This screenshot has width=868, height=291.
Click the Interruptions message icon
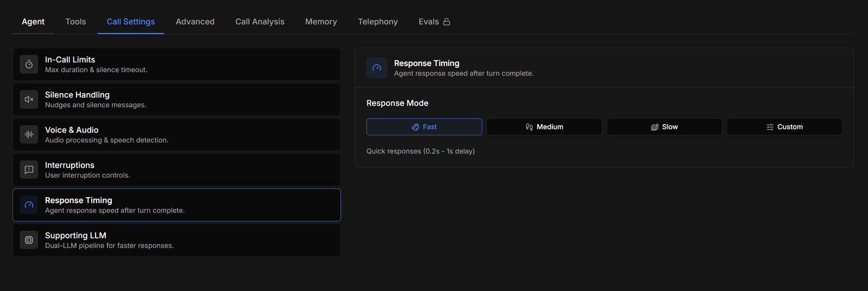tap(29, 170)
